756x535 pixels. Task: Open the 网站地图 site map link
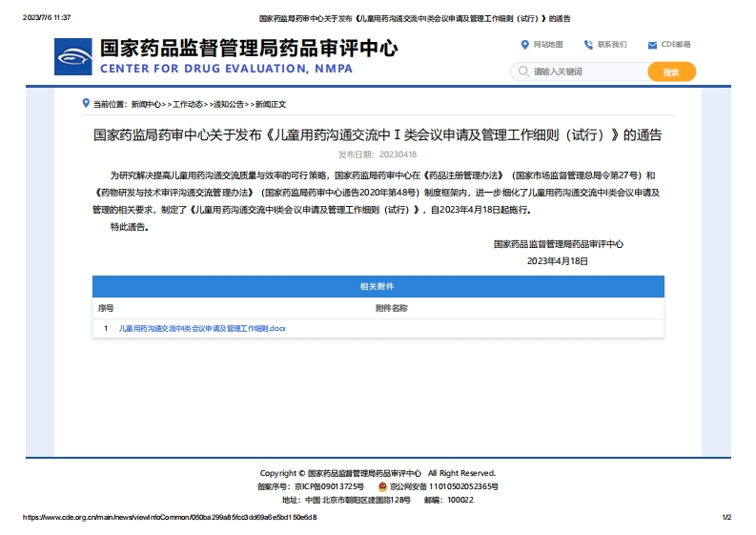point(548,45)
